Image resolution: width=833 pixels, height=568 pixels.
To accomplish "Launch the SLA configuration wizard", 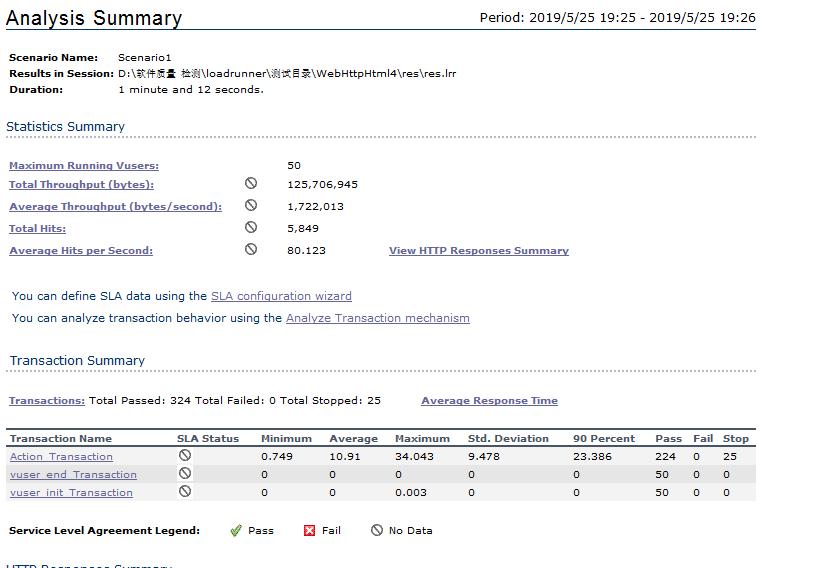I will [281, 296].
